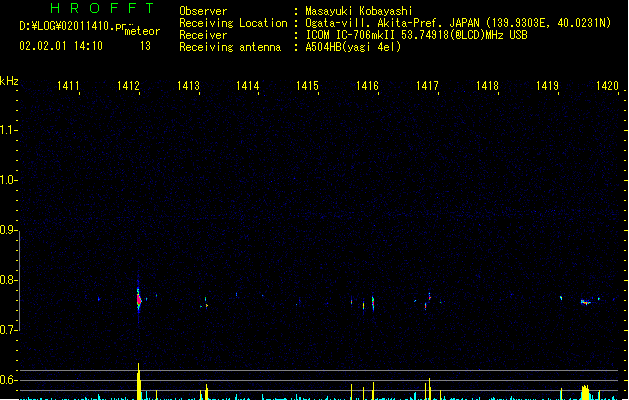Click the gray frequency range bracket on left axis
This screenshot has height=400, width=629.
(x=20, y=280)
